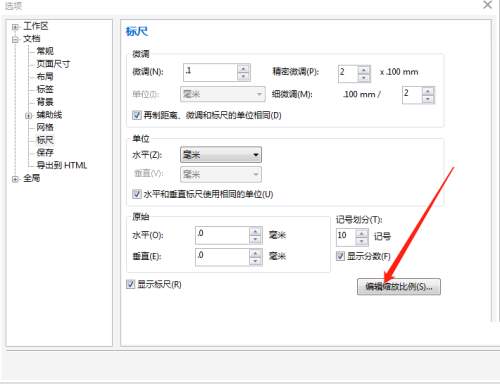
Task: Click the 精密微调(P) value field
Action: pos(348,74)
